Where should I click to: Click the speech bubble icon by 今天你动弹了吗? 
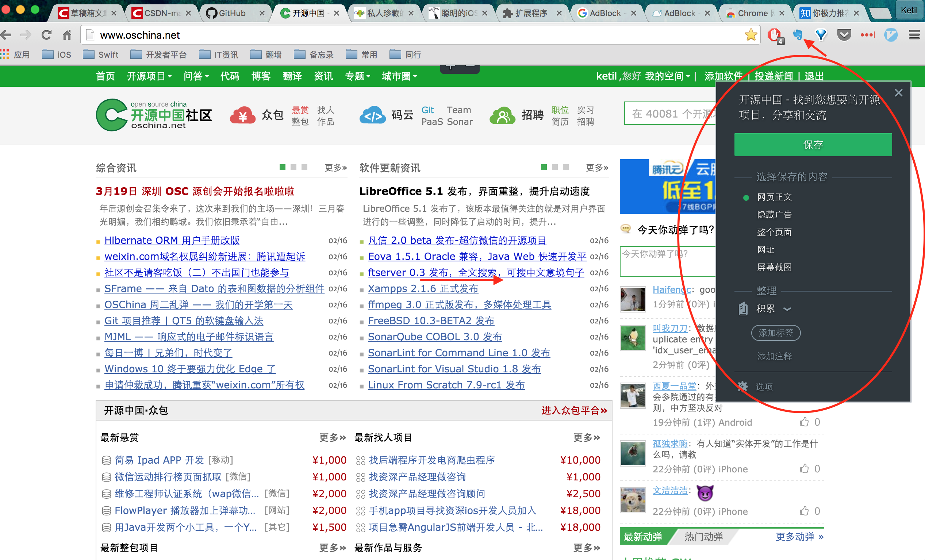[x=625, y=229]
